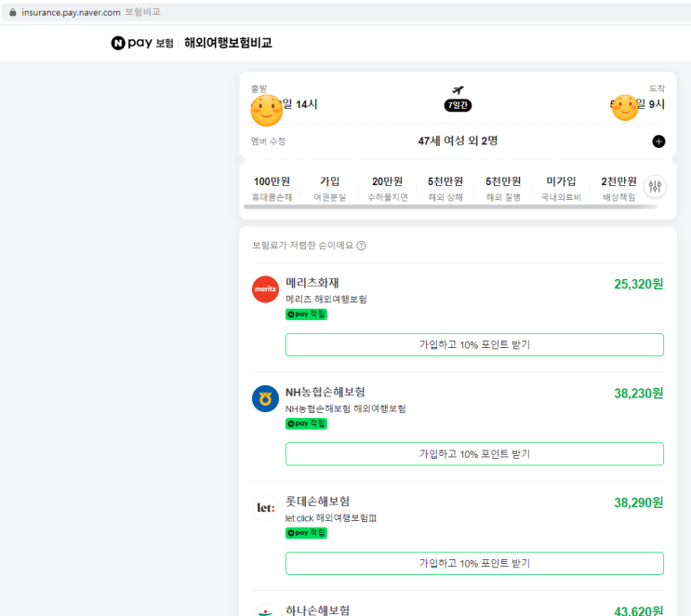Click the 메리츠화재 25,320원 price
The width and height of the screenshot is (691, 616).
point(638,284)
